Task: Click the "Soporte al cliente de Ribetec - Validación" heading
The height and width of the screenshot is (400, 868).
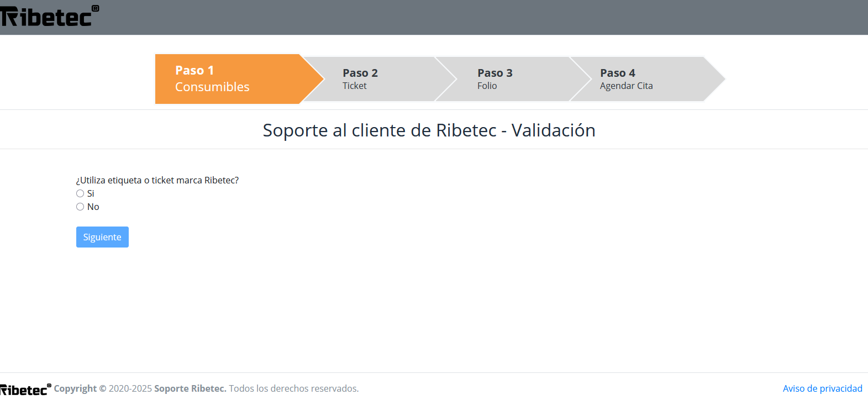Action: pos(429,130)
